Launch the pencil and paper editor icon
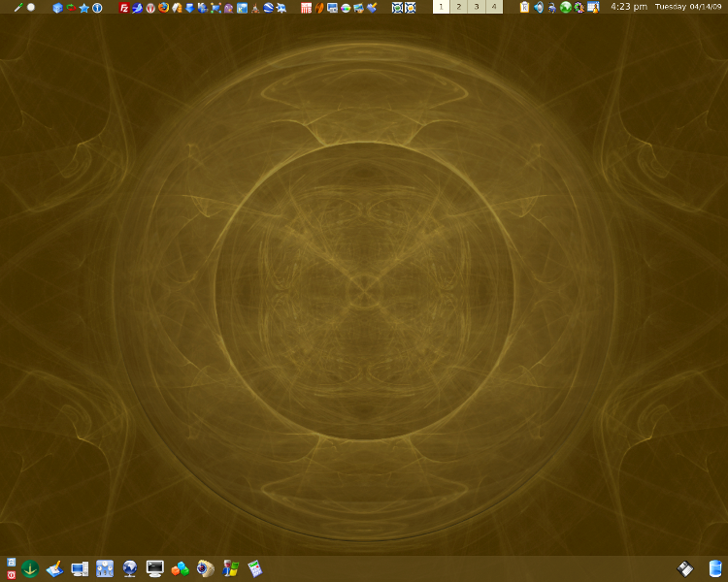The height and width of the screenshot is (582, 728). click(54, 569)
